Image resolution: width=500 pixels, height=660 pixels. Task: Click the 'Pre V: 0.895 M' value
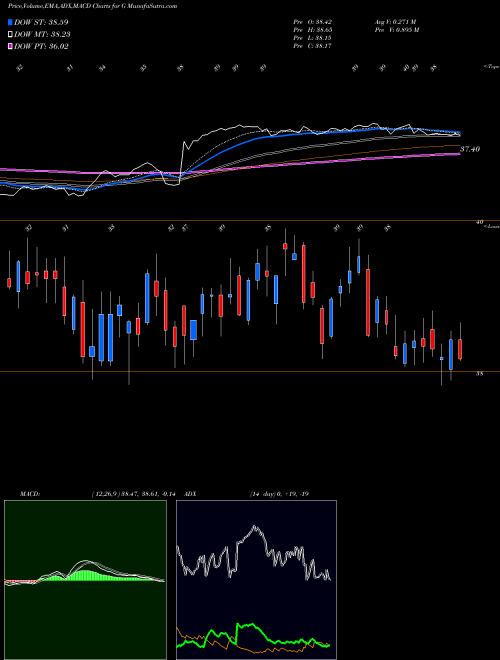point(397,29)
